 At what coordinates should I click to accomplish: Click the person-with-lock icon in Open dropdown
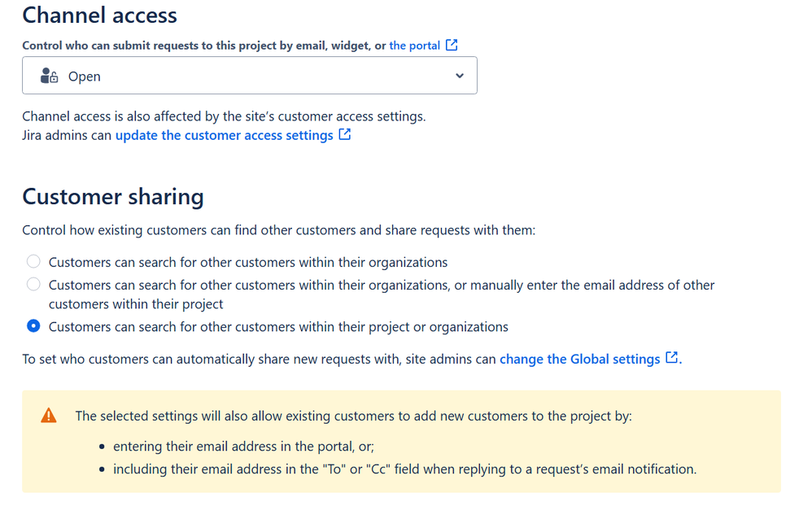pos(49,76)
